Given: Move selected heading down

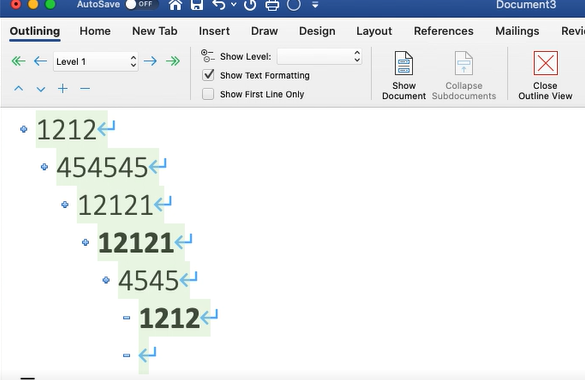Looking at the screenshot, I should 41,89.
